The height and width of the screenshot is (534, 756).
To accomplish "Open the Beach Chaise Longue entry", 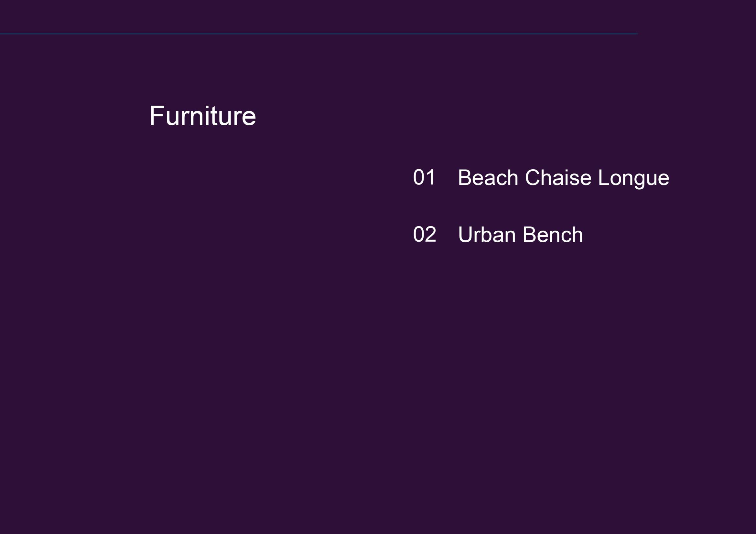I will pos(563,178).
